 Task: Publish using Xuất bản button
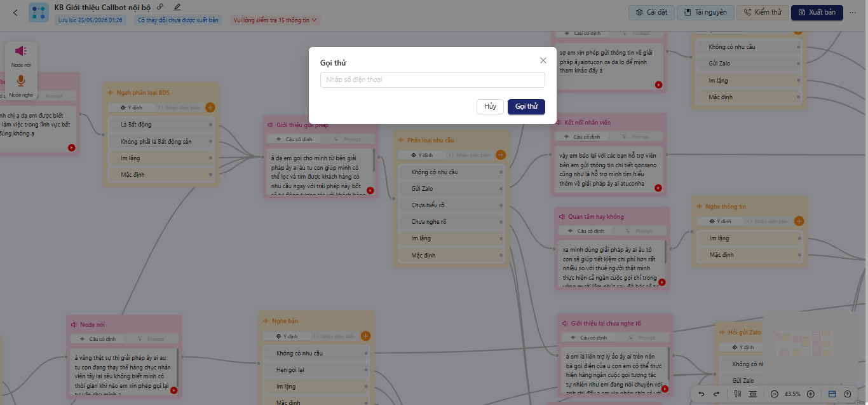[x=817, y=12]
